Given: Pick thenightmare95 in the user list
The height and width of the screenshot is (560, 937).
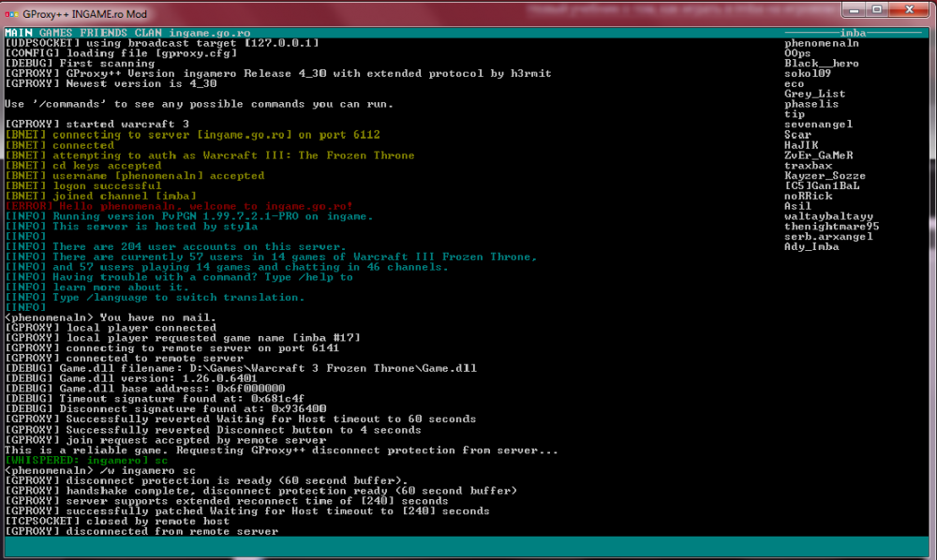Looking at the screenshot, I should [831, 227].
